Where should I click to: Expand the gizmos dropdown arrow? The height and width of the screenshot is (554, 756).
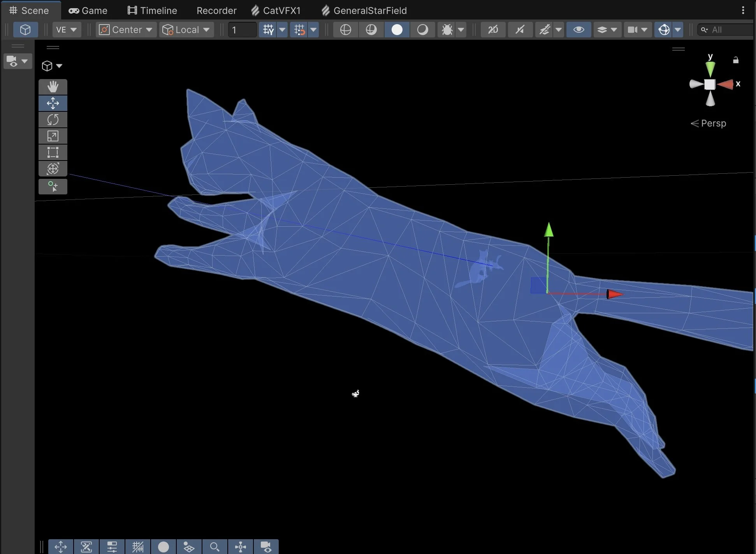point(679,30)
